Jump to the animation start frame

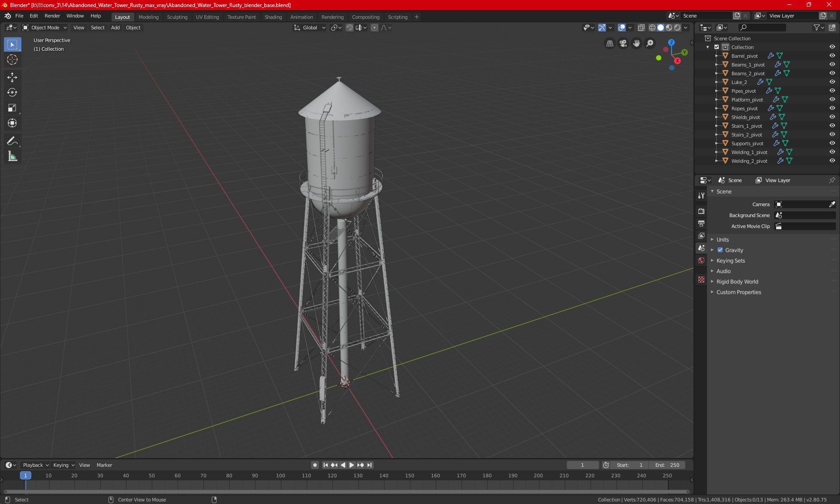pos(325,465)
